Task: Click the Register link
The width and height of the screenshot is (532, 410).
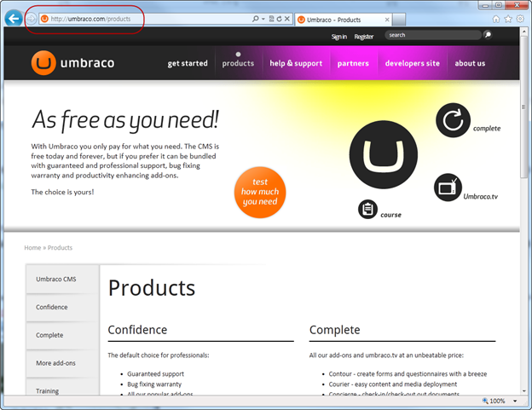Action: [364, 37]
